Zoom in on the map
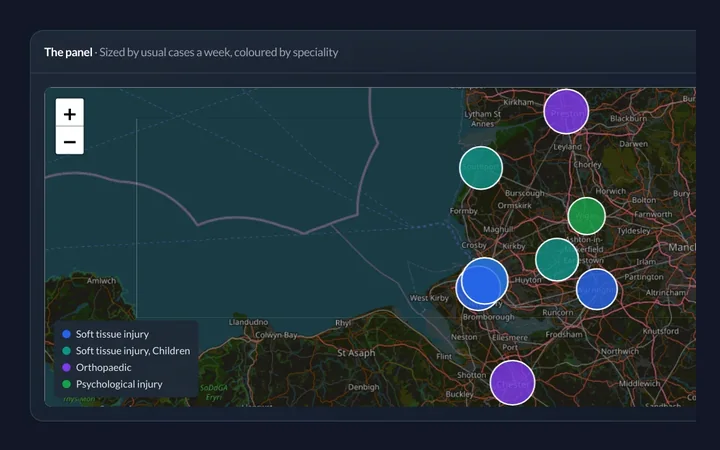The height and width of the screenshot is (450, 720). click(70, 112)
